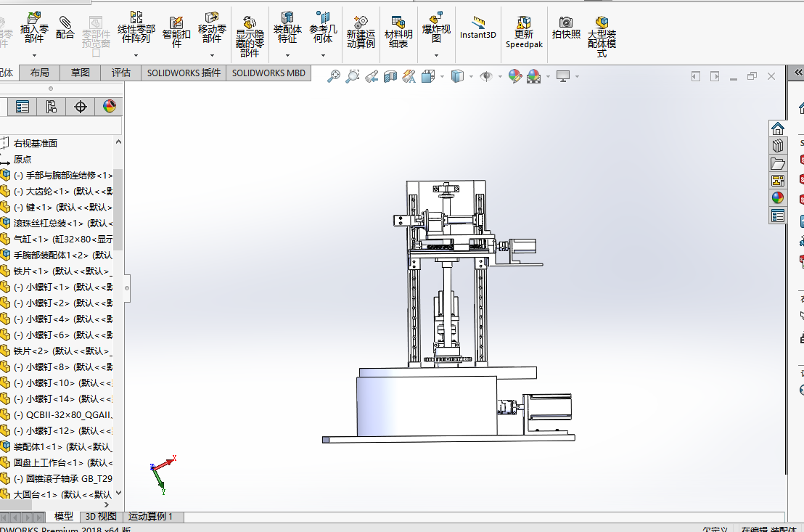The width and height of the screenshot is (804, 532).
Task: Open the SOLIDWORKS 插件 tab
Action: pos(184,73)
